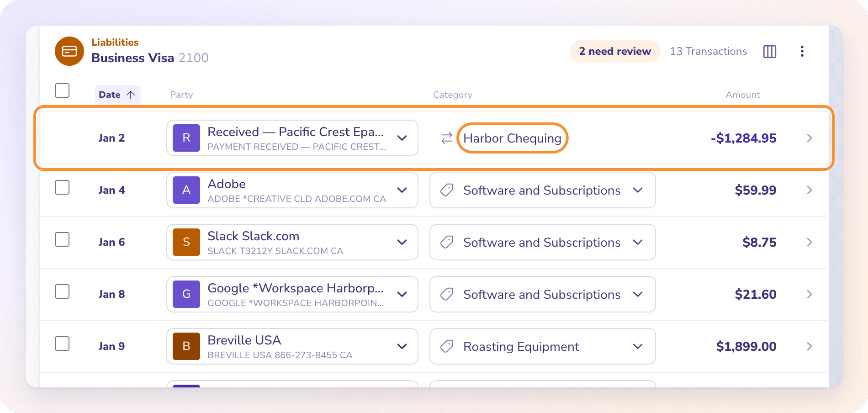Open details arrow for the Jan 2 transaction
The width and height of the screenshot is (868, 413).
tap(809, 138)
